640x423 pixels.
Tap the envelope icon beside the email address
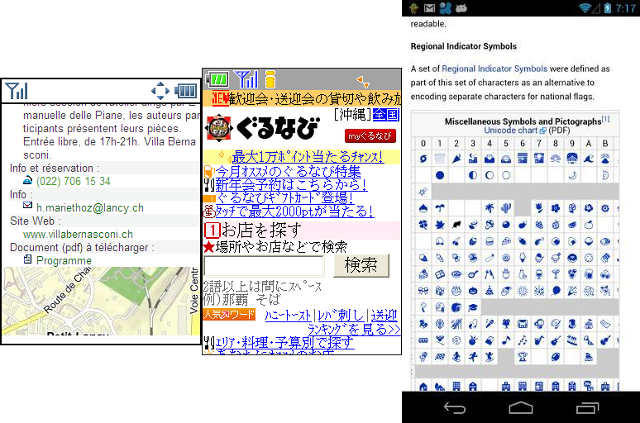point(27,205)
